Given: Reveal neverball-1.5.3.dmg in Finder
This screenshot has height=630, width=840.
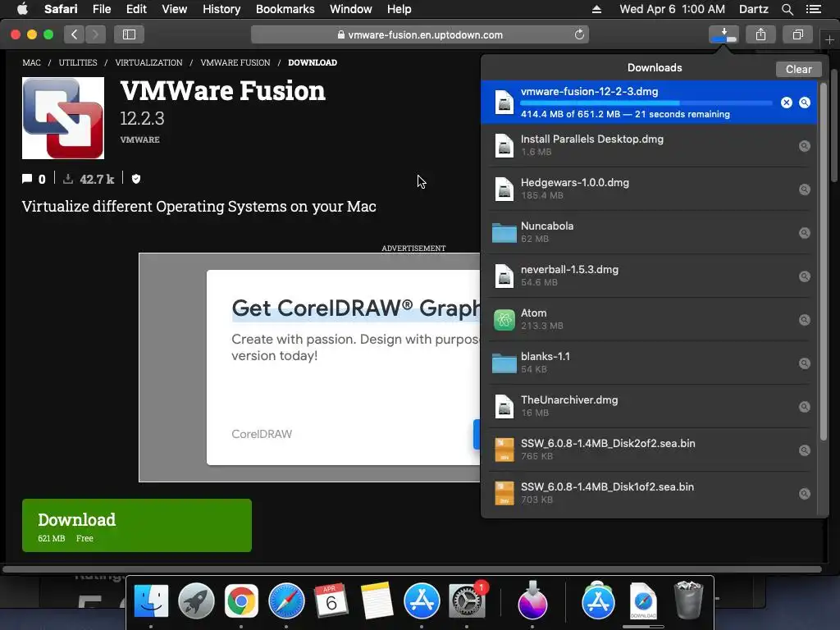Looking at the screenshot, I should click(x=805, y=276).
